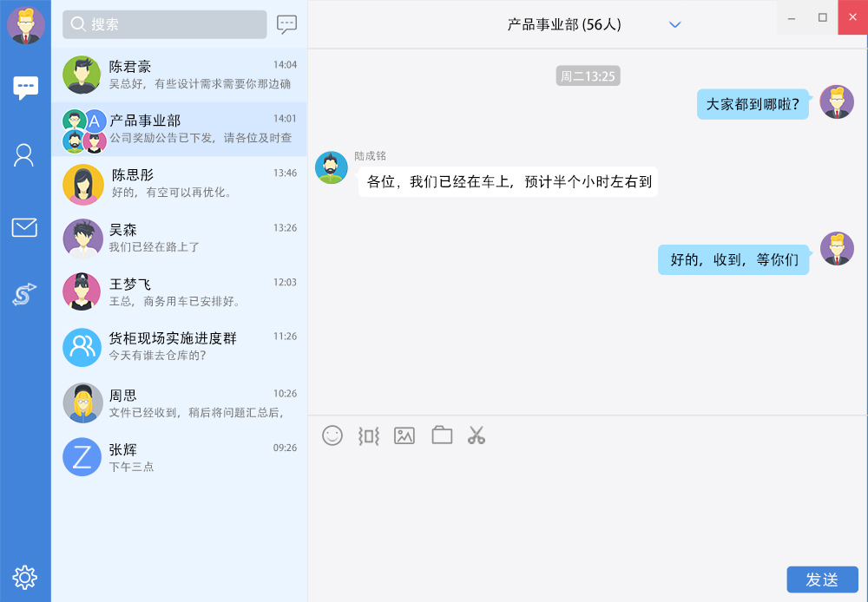This screenshot has width=868, height=602.
Task: Click the 发送 send button
Action: click(x=822, y=579)
